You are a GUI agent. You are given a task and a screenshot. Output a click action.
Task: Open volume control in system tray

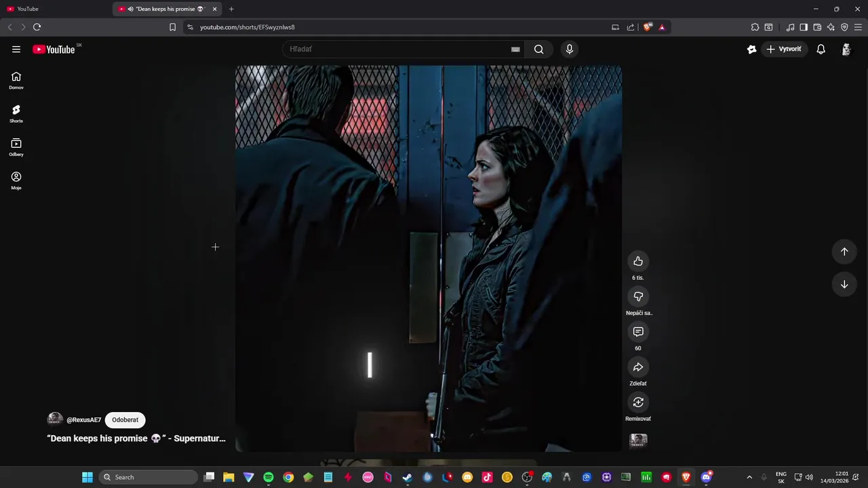[809, 477]
